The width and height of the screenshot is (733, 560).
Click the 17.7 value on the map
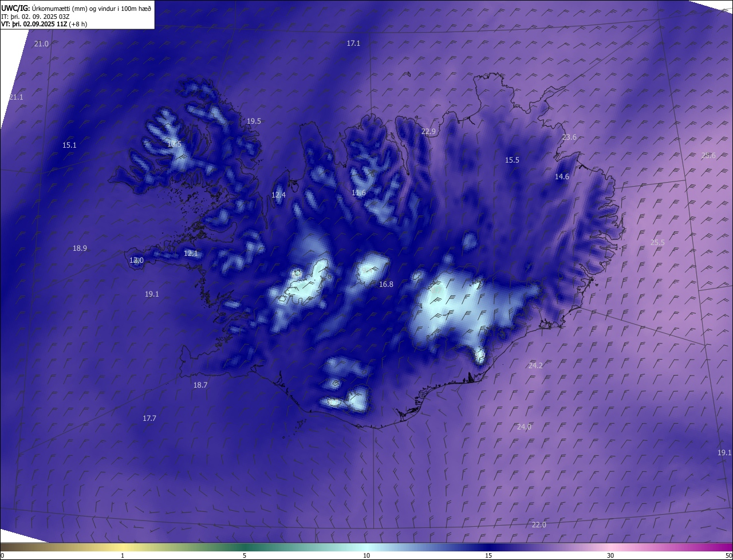[149, 419]
